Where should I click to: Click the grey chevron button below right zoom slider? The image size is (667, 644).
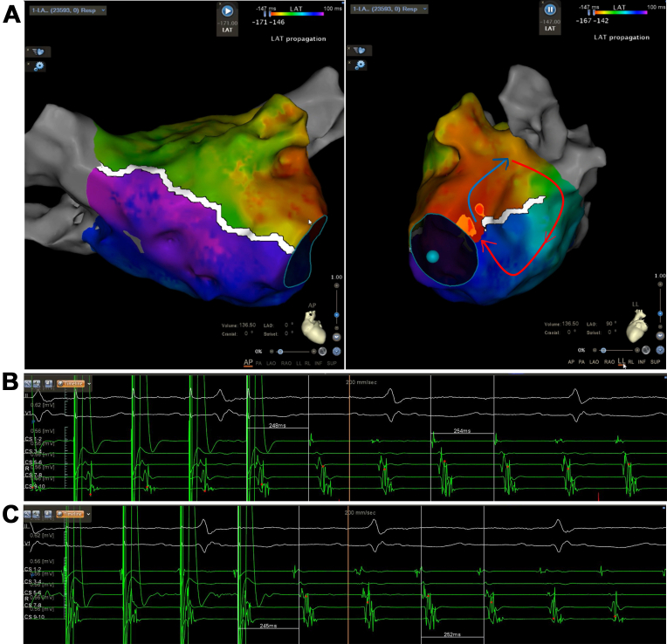click(660, 336)
